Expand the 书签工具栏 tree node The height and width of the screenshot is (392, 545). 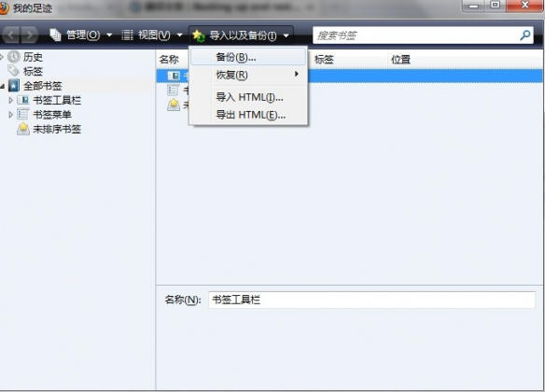[11, 100]
